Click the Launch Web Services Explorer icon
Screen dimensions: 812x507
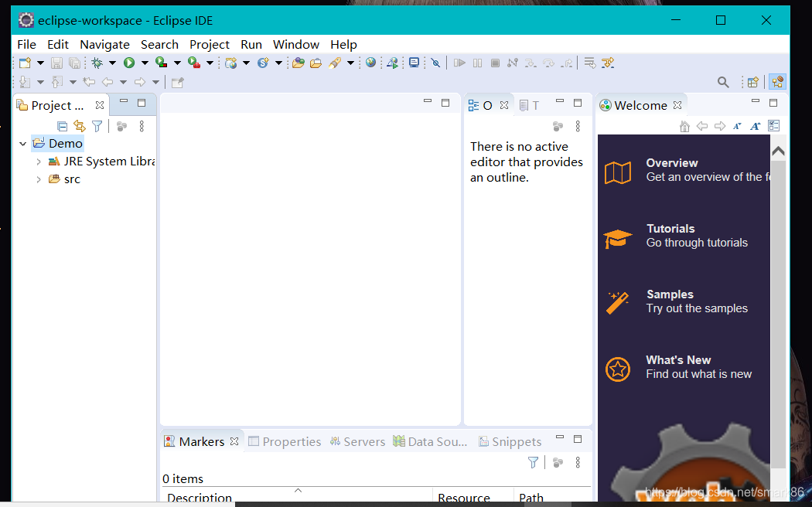pyautogui.click(x=393, y=63)
